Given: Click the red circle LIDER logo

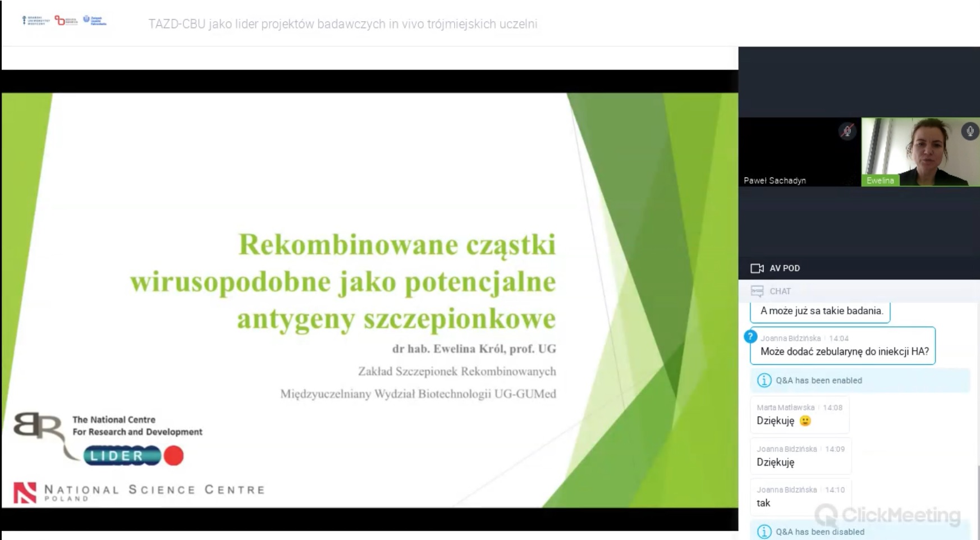Looking at the screenshot, I should pyautogui.click(x=173, y=455).
